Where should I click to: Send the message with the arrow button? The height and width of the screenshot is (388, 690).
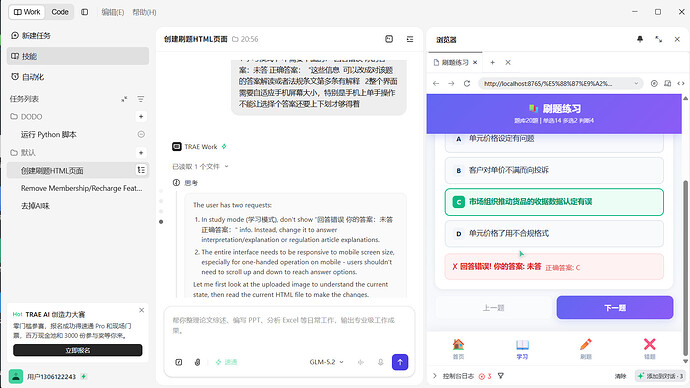pyautogui.click(x=400, y=362)
